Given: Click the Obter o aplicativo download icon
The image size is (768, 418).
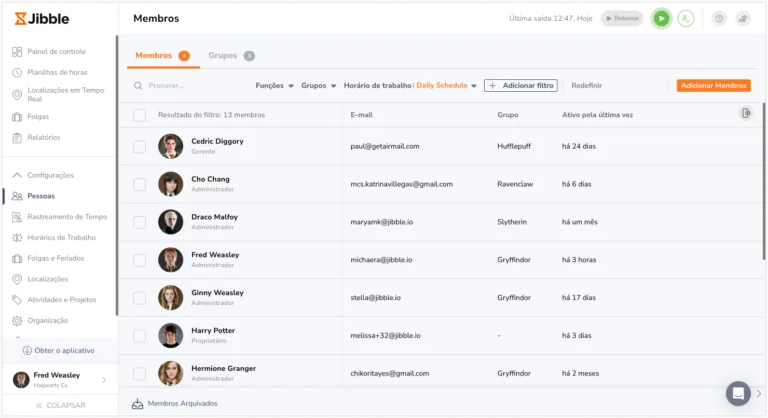Looking at the screenshot, I should [27, 350].
